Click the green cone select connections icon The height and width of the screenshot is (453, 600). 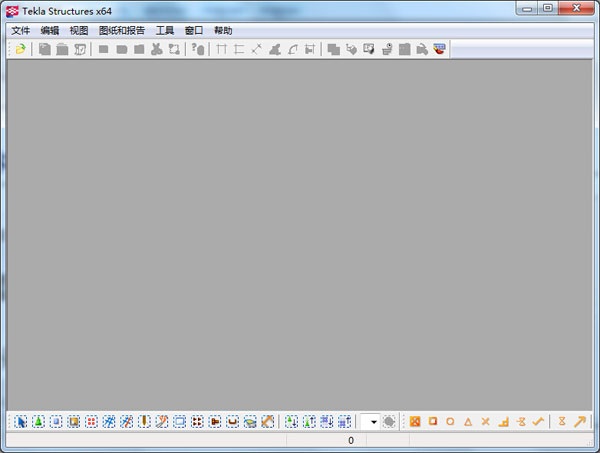38,422
